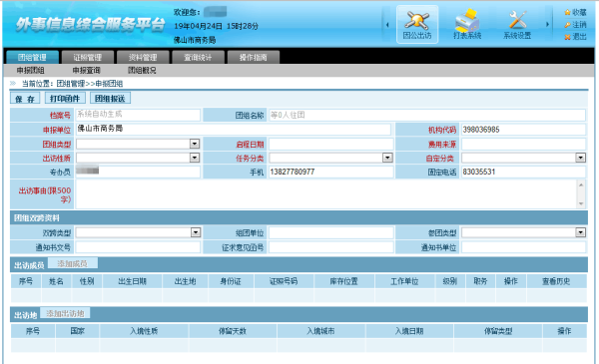Switch to the 查询统计 tab
The height and width of the screenshot is (364, 599).
(198, 57)
